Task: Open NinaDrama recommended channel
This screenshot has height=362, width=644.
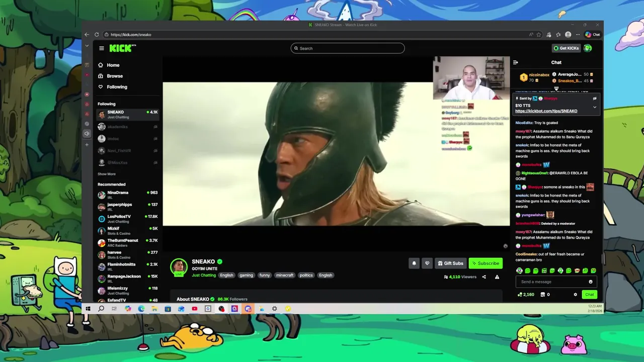Action: pos(128,195)
